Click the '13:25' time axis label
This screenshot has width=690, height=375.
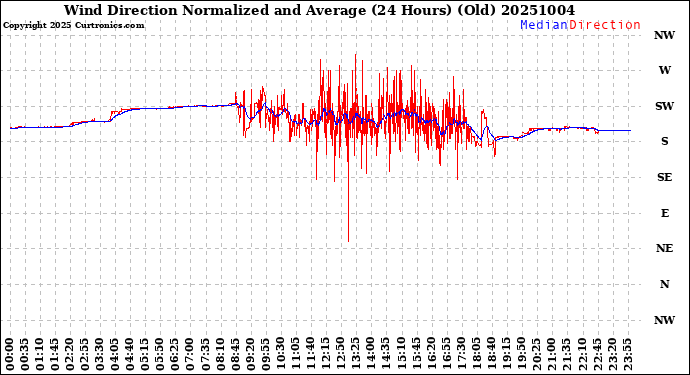(355, 355)
